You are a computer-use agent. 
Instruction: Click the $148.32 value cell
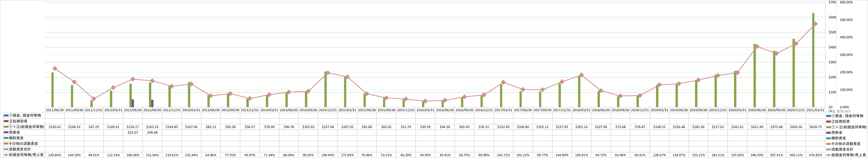tap(74, 127)
